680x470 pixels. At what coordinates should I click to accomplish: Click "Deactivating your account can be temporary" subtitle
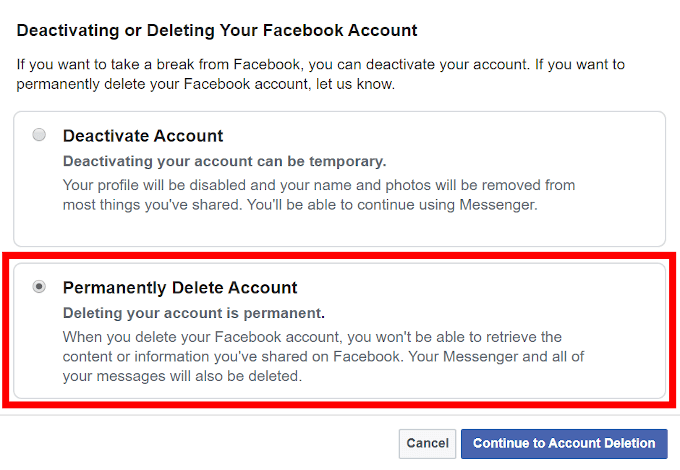pos(224,161)
